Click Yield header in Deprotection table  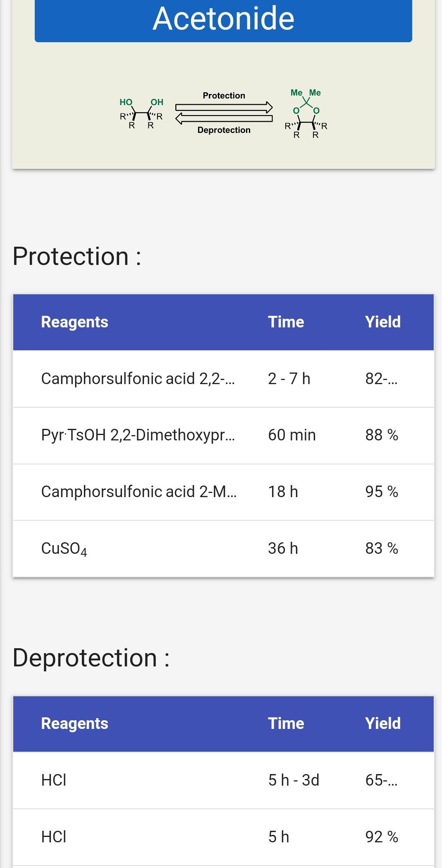pos(382,724)
